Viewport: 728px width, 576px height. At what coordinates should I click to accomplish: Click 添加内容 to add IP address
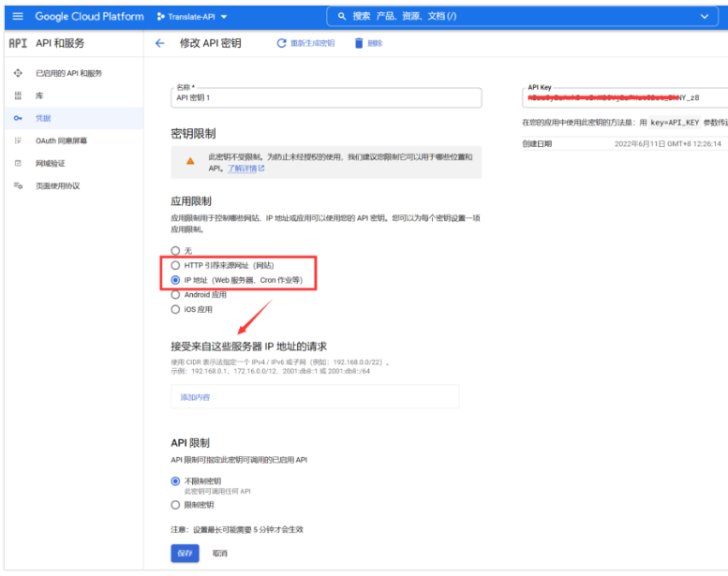[x=195, y=397]
